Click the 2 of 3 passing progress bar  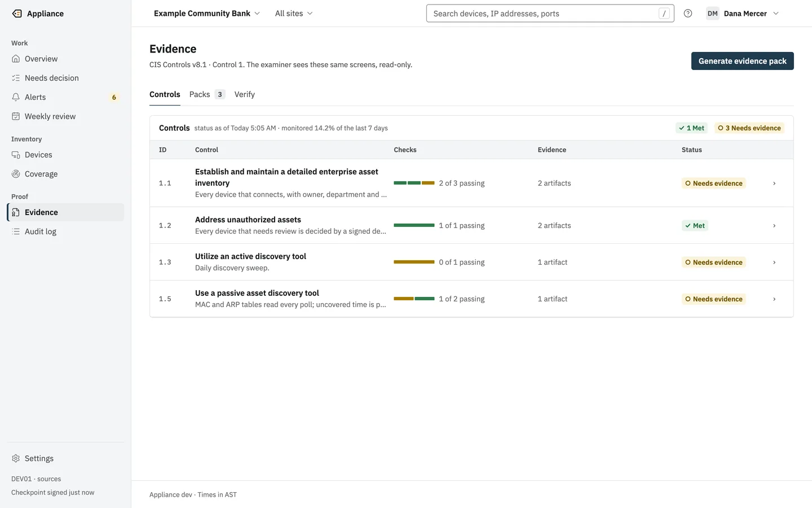(x=414, y=183)
